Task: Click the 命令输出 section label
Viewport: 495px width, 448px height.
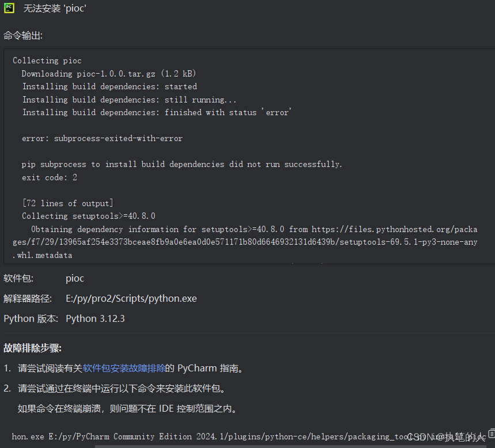Action: [23, 35]
